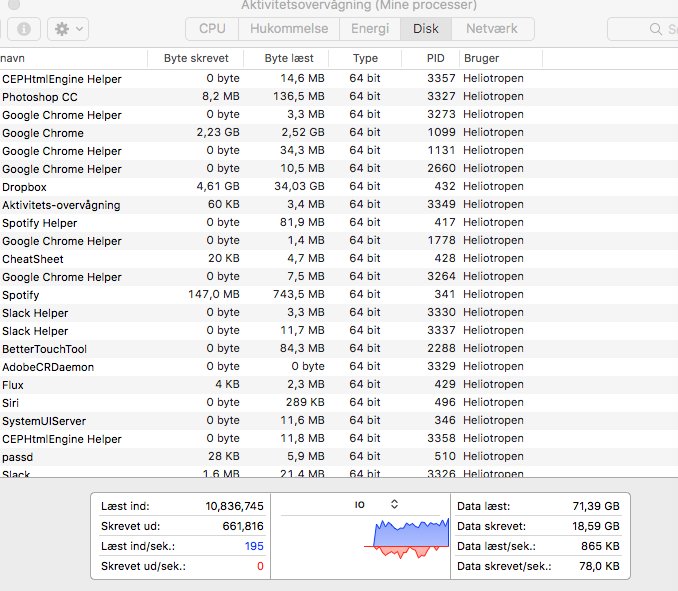Viewport: 678px width, 591px height.
Task: Select the Flux process row
Action: pyautogui.click(x=339, y=385)
